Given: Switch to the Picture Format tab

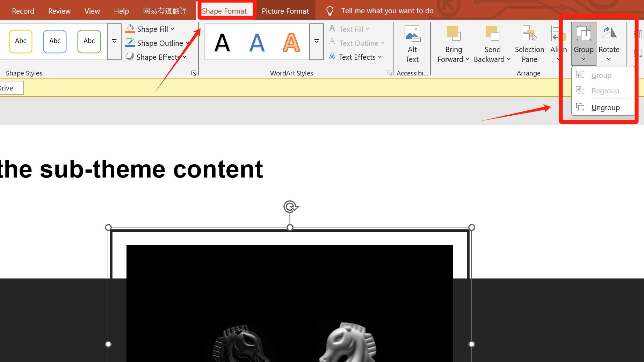Looking at the screenshot, I should point(285,10).
